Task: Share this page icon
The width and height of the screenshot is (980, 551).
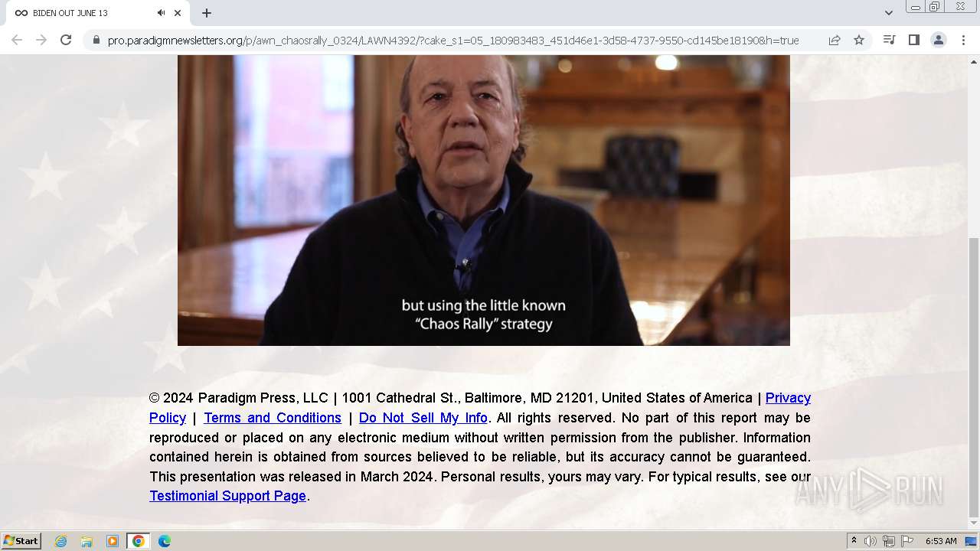Action: pos(835,40)
